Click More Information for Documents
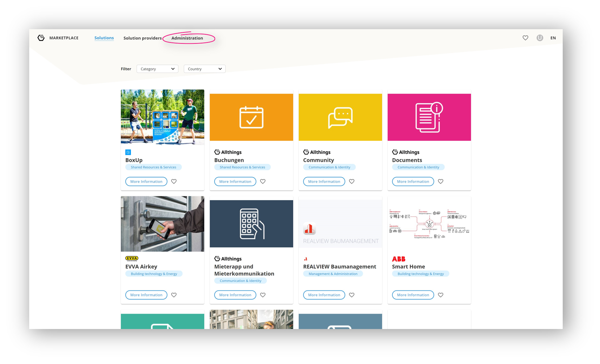Image resolution: width=600 pixels, height=364 pixels. click(x=413, y=182)
